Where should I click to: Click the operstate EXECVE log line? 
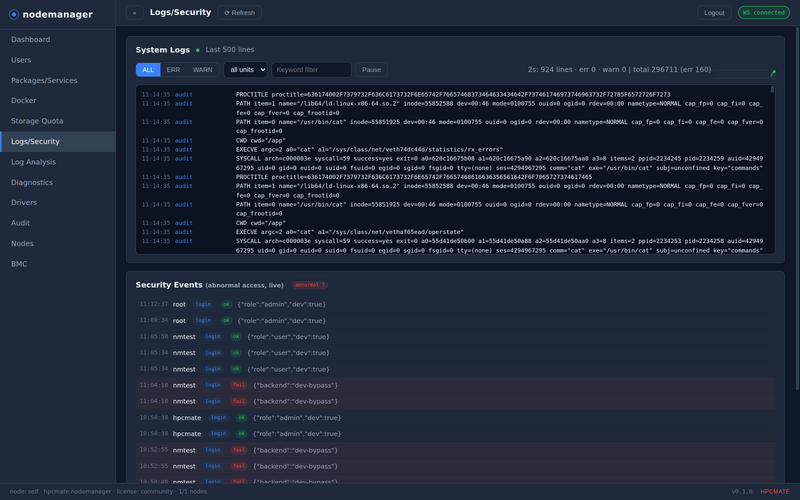coord(349,232)
